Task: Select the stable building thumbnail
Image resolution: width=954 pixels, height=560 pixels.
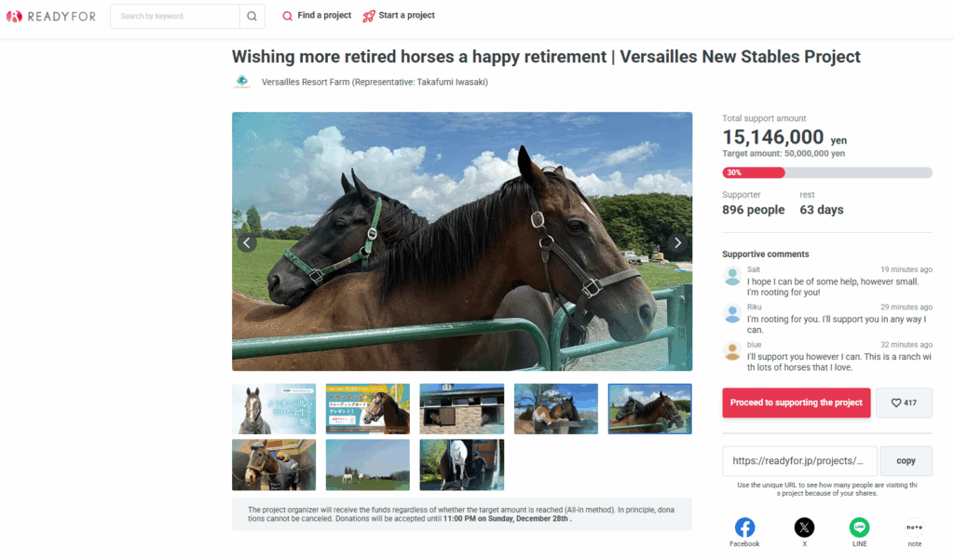Action: click(x=462, y=408)
